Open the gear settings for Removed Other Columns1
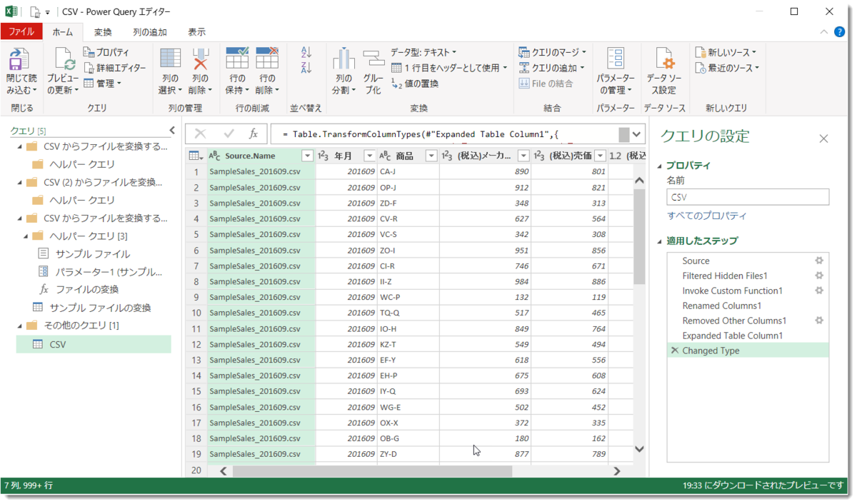Screen dimensions: 857x504 pos(819,321)
